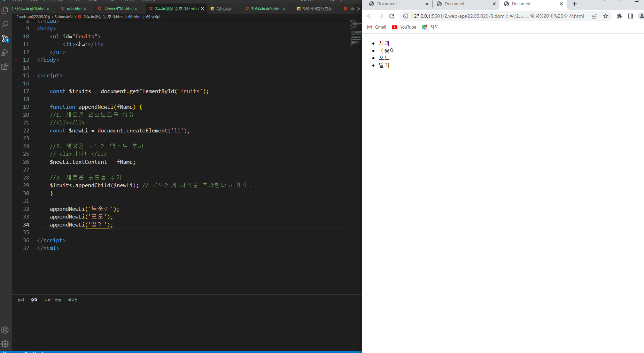Open Chrome side panel
Image resolution: width=644 pixels, height=353 pixels.
631,16
